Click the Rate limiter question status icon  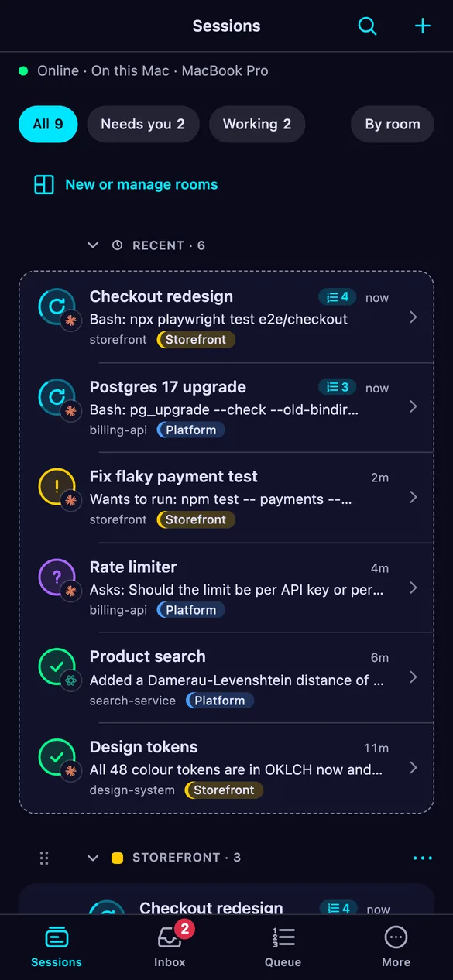(x=57, y=577)
